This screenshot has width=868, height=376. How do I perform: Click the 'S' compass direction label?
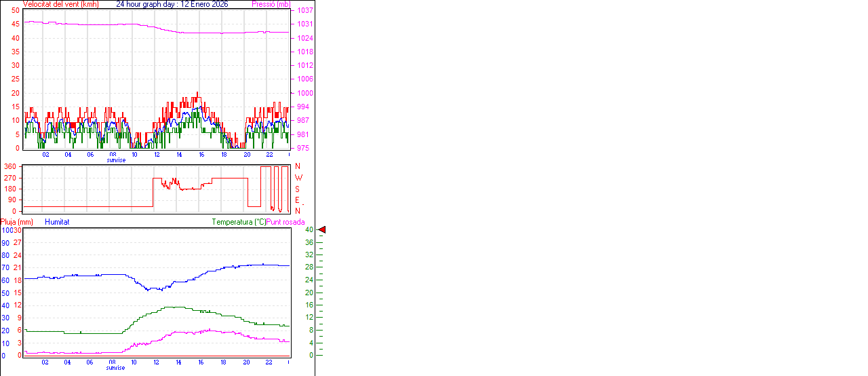(x=298, y=189)
